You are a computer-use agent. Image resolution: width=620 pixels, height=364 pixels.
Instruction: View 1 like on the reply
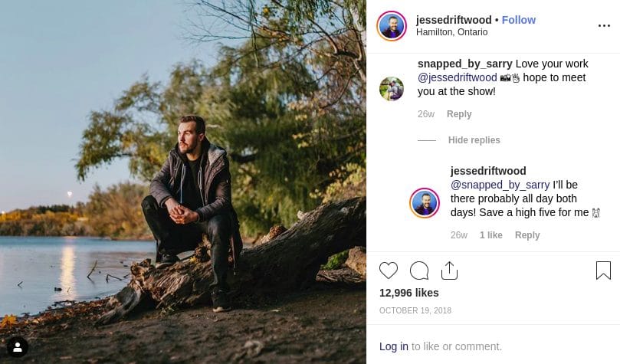(x=491, y=235)
